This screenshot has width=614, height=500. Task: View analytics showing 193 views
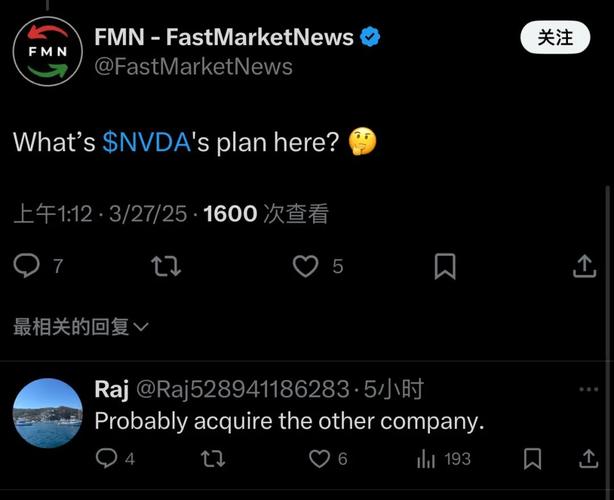tap(444, 458)
